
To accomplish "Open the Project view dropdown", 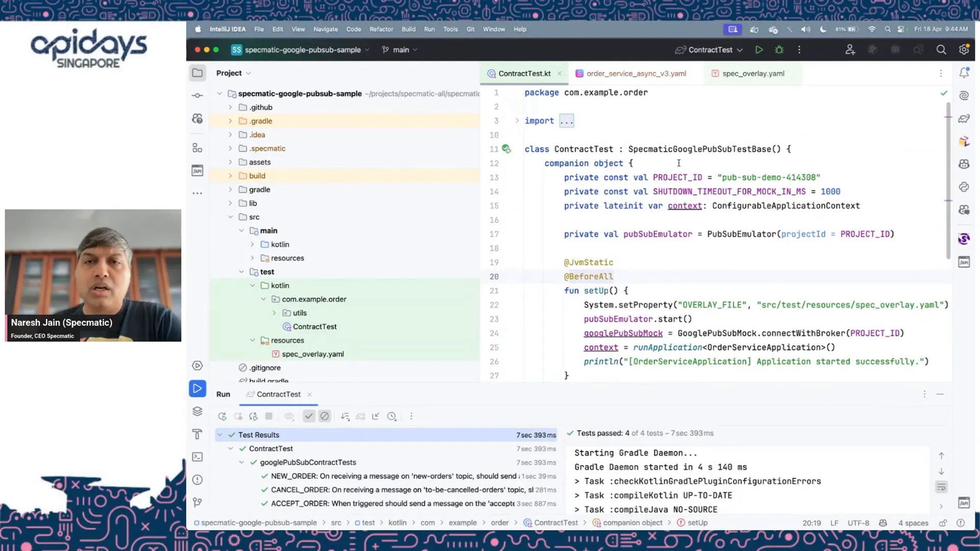I will 233,73.
